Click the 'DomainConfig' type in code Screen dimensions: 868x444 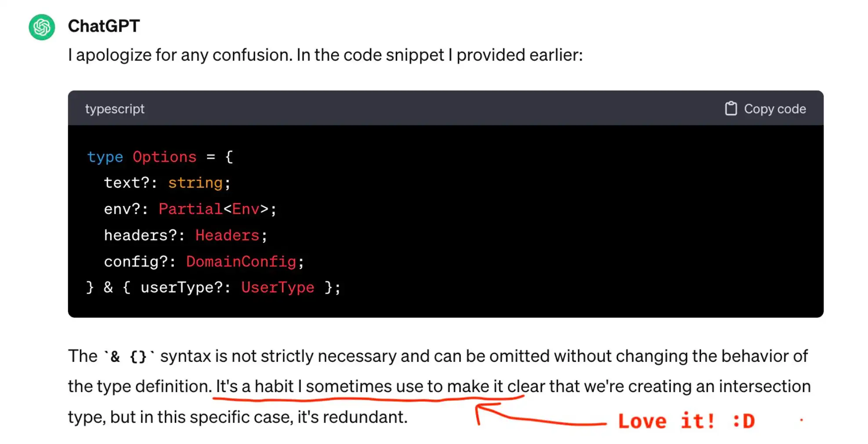(241, 262)
